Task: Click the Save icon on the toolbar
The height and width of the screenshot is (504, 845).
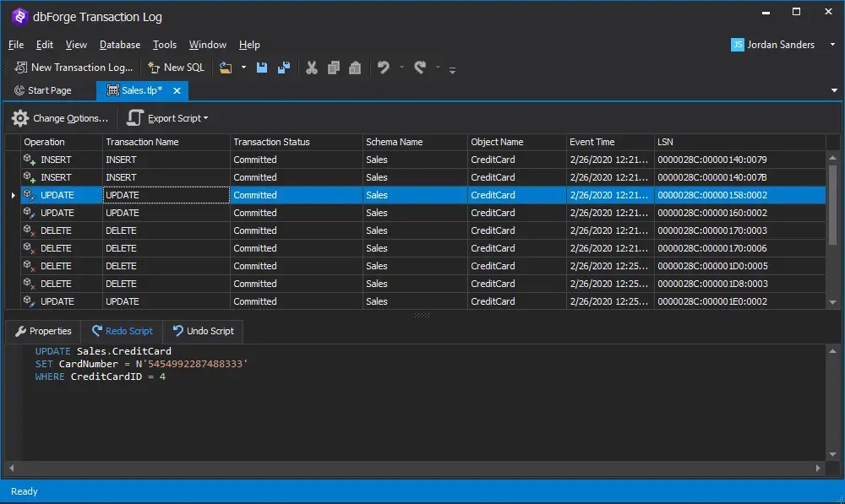Action: (x=262, y=67)
